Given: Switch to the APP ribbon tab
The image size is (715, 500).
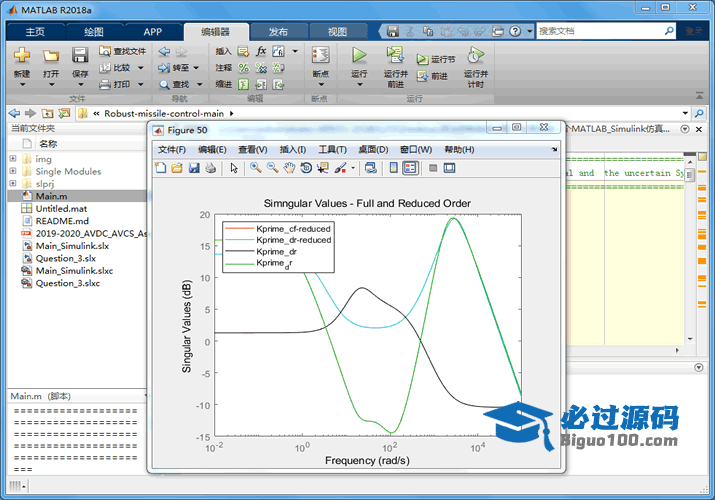Looking at the screenshot, I should tap(152, 32).
